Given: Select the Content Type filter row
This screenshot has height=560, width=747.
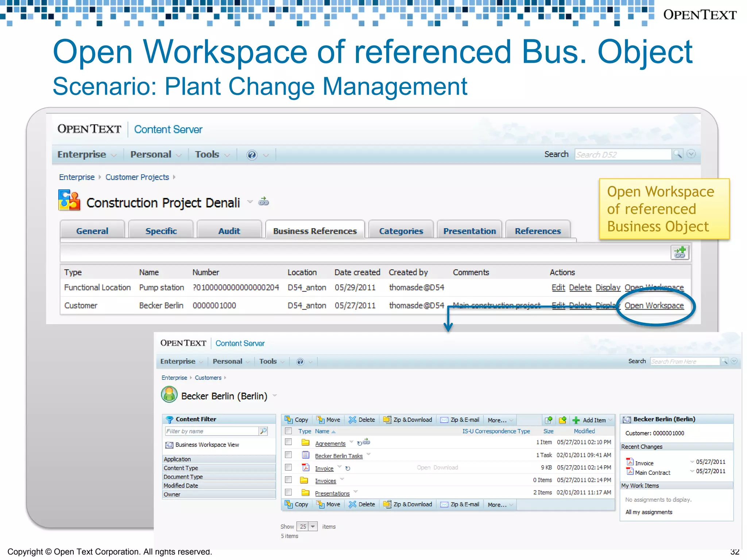Looking at the screenshot, I should tap(218, 468).
